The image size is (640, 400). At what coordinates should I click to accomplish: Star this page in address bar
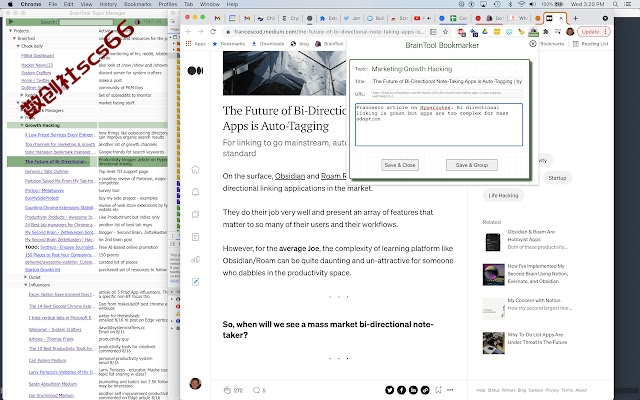[445, 31]
